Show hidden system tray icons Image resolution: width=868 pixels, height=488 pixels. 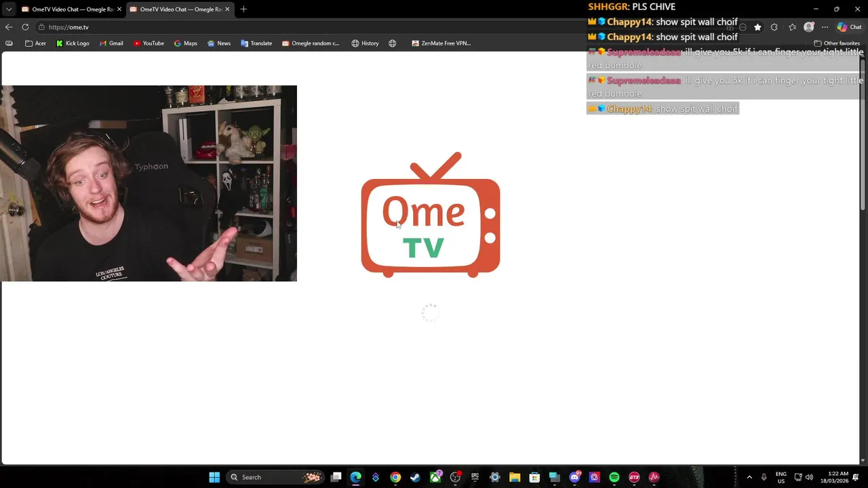(x=749, y=477)
